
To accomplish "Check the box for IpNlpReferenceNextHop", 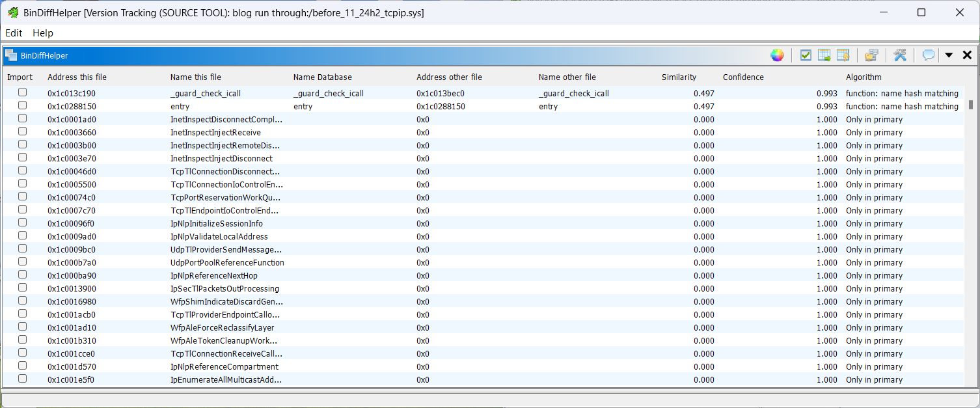I will 22,275.
